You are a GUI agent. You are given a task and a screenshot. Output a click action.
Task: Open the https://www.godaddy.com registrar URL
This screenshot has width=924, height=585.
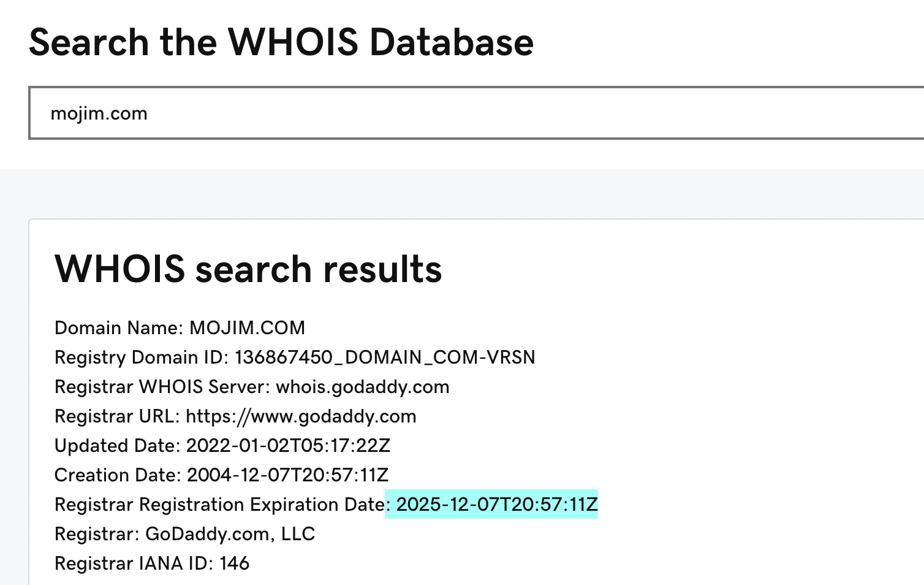tap(301, 416)
